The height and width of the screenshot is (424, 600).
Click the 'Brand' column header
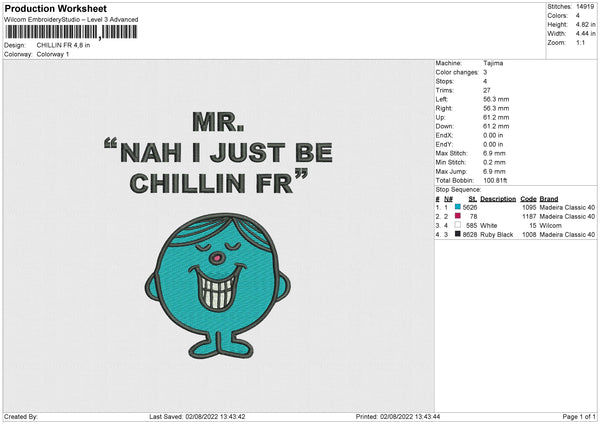(549, 199)
